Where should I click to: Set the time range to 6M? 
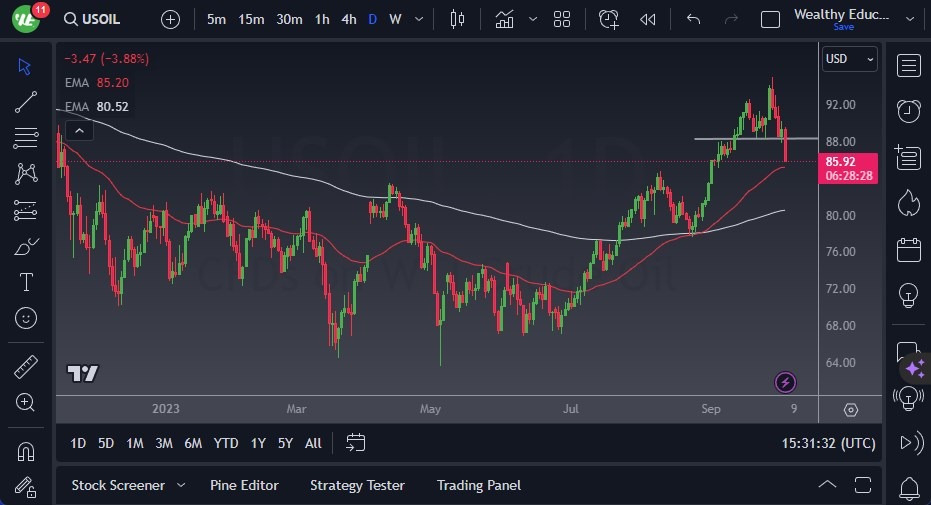pyautogui.click(x=193, y=443)
